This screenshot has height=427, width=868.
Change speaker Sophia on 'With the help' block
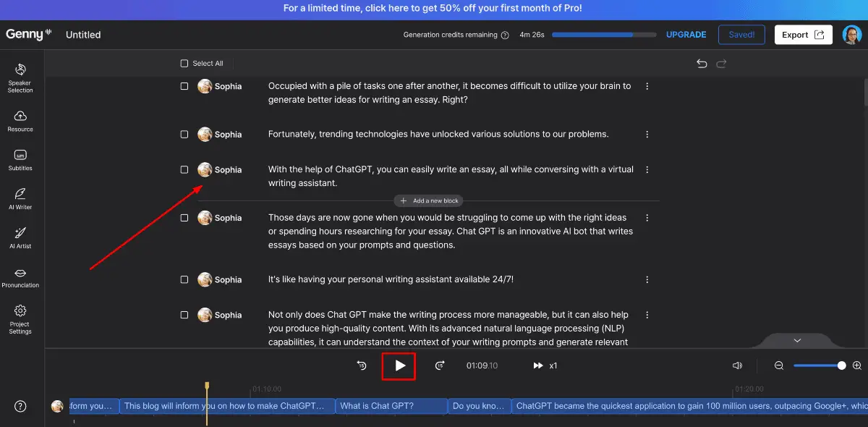(x=220, y=169)
